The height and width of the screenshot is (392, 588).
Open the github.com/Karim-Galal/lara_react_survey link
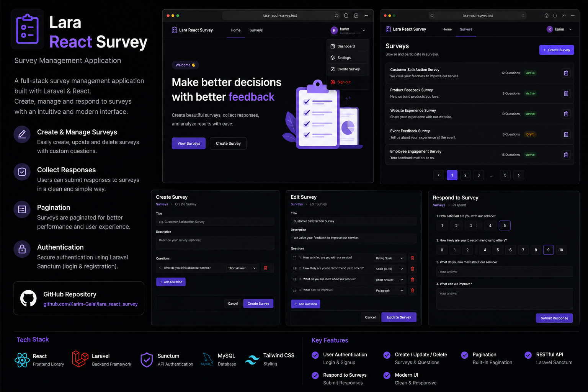(x=90, y=304)
